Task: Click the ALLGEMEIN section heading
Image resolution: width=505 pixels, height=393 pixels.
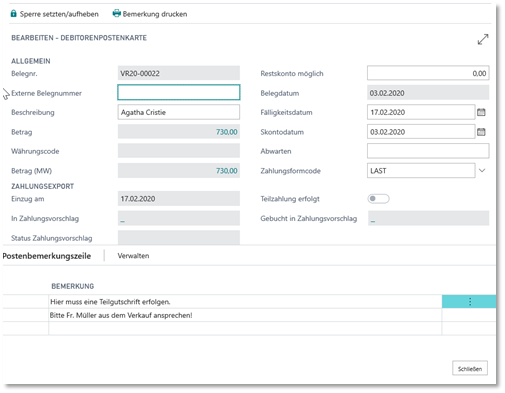Action: pos(31,61)
